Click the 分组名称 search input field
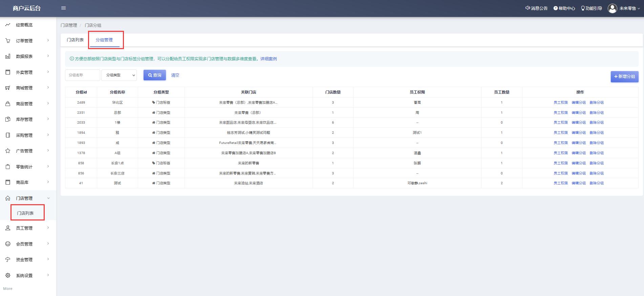The height and width of the screenshot is (296, 644). click(x=83, y=75)
